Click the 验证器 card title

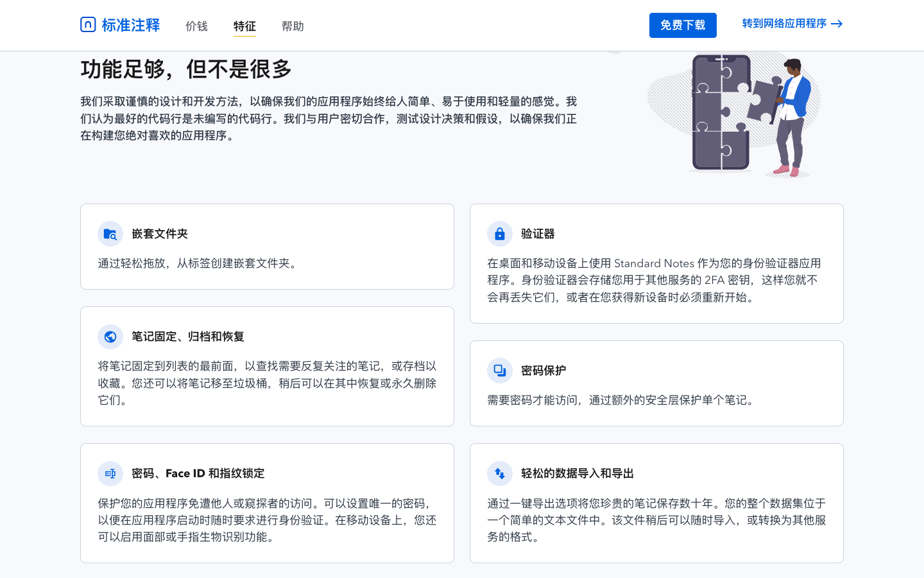[538, 234]
